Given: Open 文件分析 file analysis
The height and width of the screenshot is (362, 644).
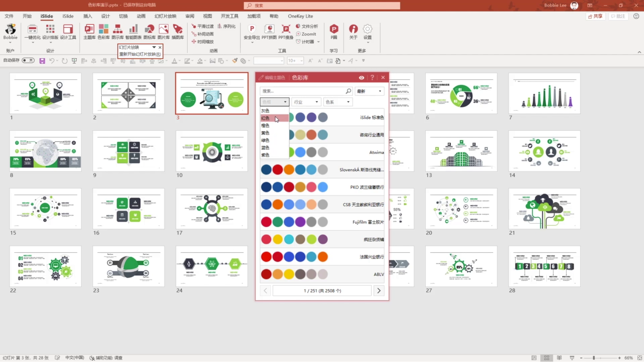Looking at the screenshot, I should [306, 26].
